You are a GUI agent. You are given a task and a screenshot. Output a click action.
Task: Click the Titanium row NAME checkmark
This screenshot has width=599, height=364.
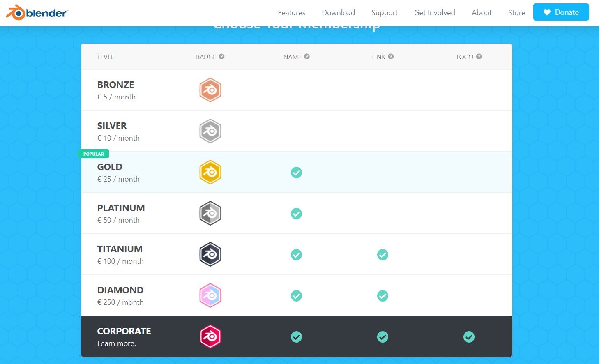tap(296, 255)
